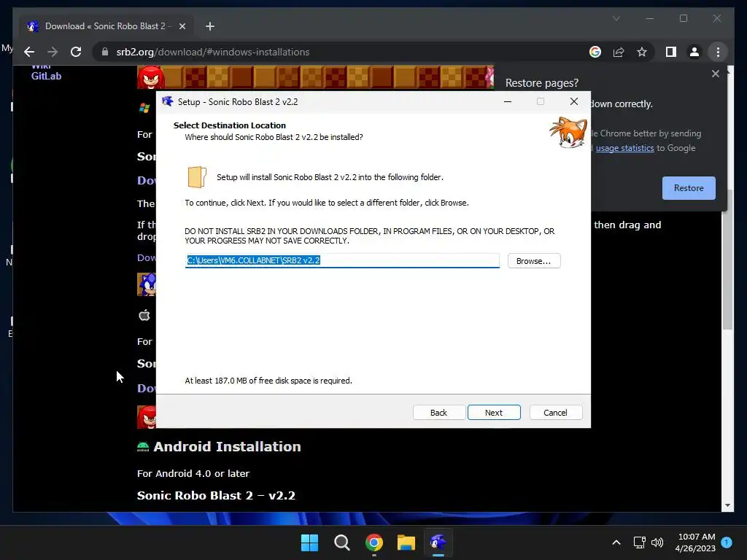
Task: Open the volume tray icon
Action: pos(657,542)
